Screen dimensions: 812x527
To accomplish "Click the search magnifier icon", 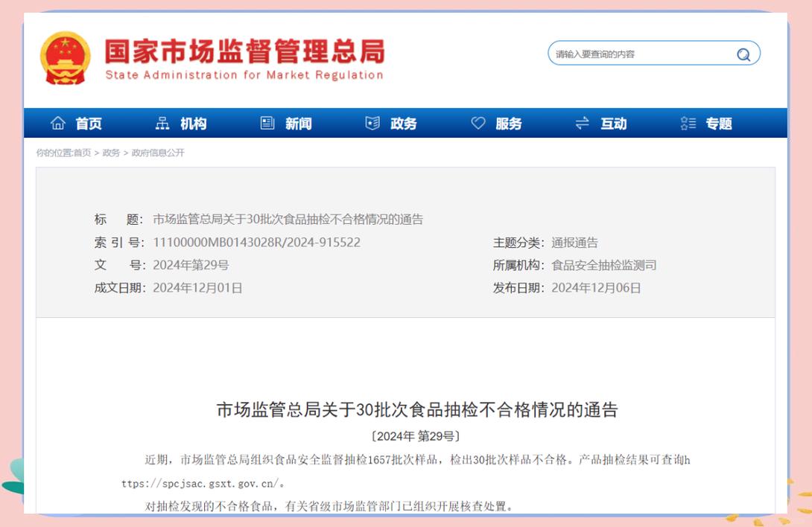I will pyautogui.click(x=743, y=54).
